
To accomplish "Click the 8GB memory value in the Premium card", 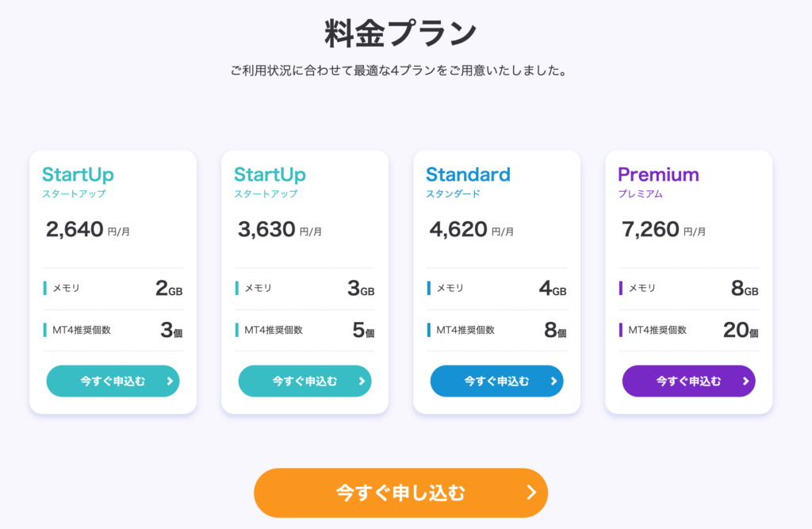I will coord(744,289).
